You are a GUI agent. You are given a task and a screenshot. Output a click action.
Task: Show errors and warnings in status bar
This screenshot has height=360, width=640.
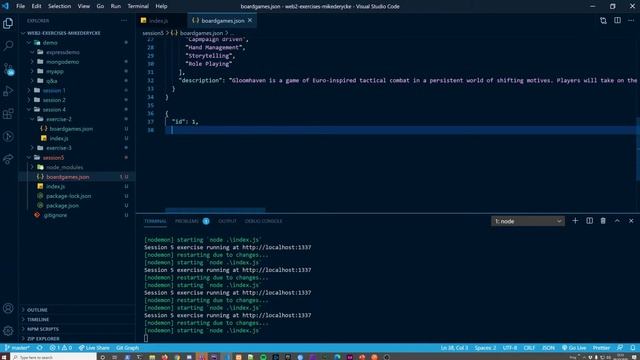click(60, 348)
